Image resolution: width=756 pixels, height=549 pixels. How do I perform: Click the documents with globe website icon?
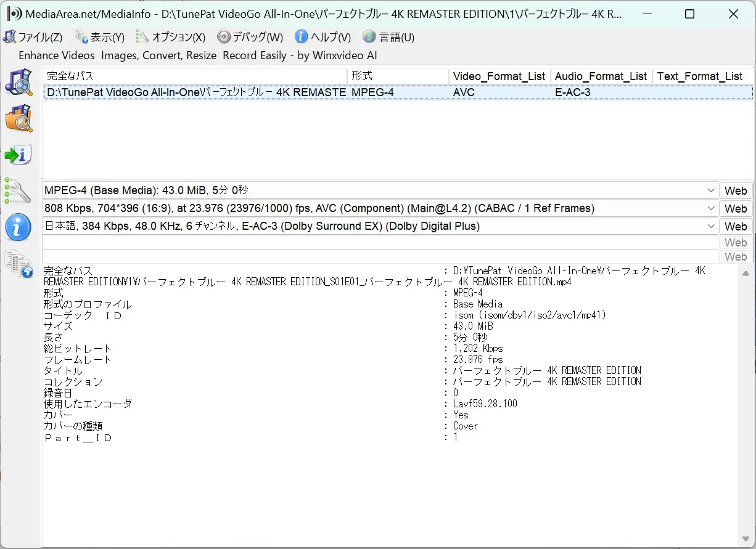click(19, 264)
